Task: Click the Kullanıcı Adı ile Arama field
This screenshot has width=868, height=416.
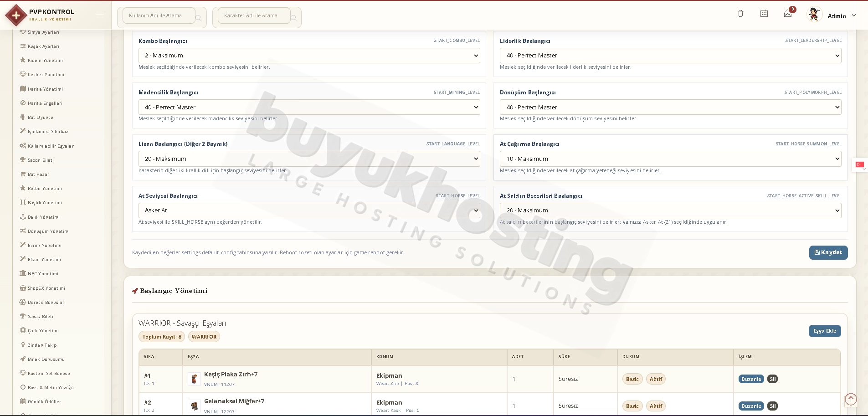Action: click(x=159, y=15)
